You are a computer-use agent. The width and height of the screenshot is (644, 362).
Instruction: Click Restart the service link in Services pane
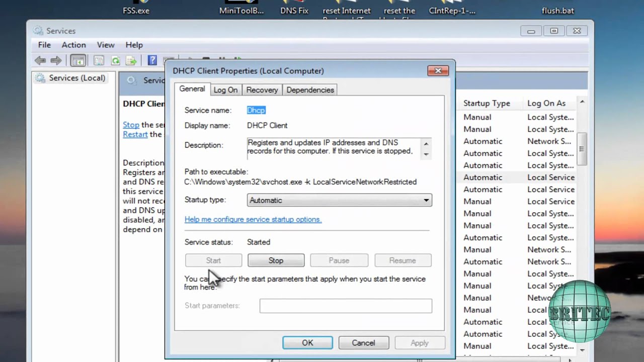[x=135, y=134]
